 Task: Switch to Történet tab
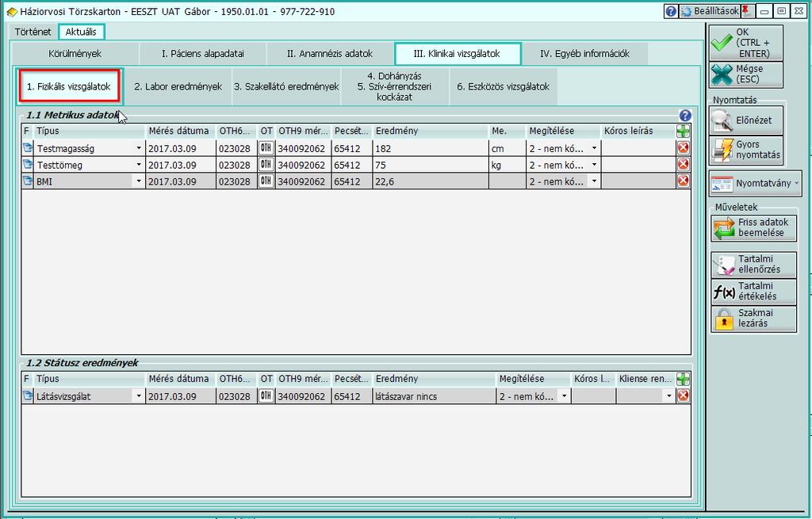pos(33,32)
